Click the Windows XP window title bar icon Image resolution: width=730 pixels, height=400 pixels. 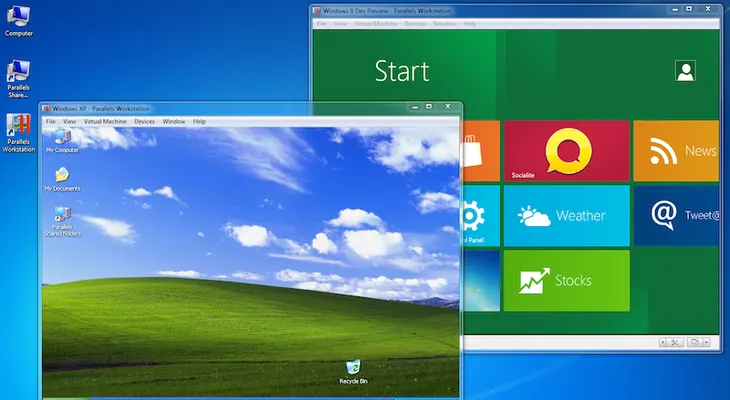[46, 108]
